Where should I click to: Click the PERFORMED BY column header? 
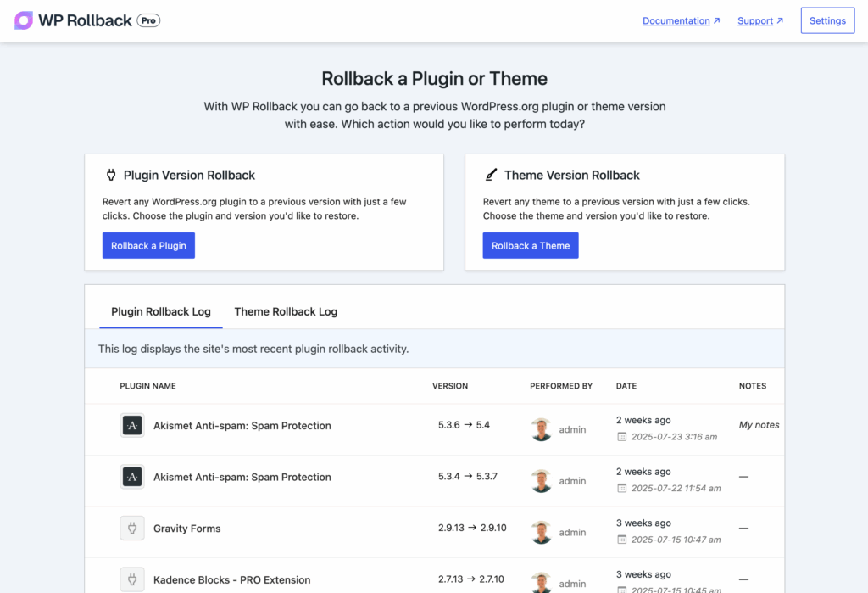point(561,386)
